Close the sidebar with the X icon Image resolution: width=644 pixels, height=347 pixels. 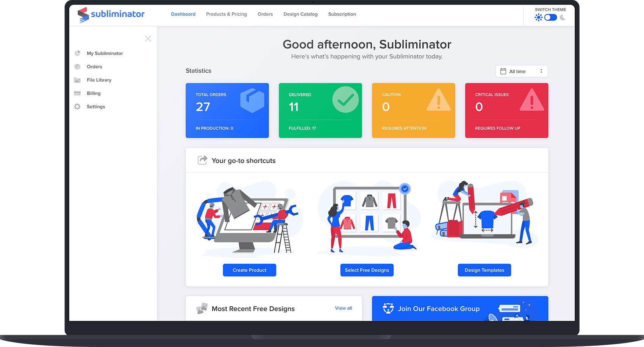tap(148, 39)
